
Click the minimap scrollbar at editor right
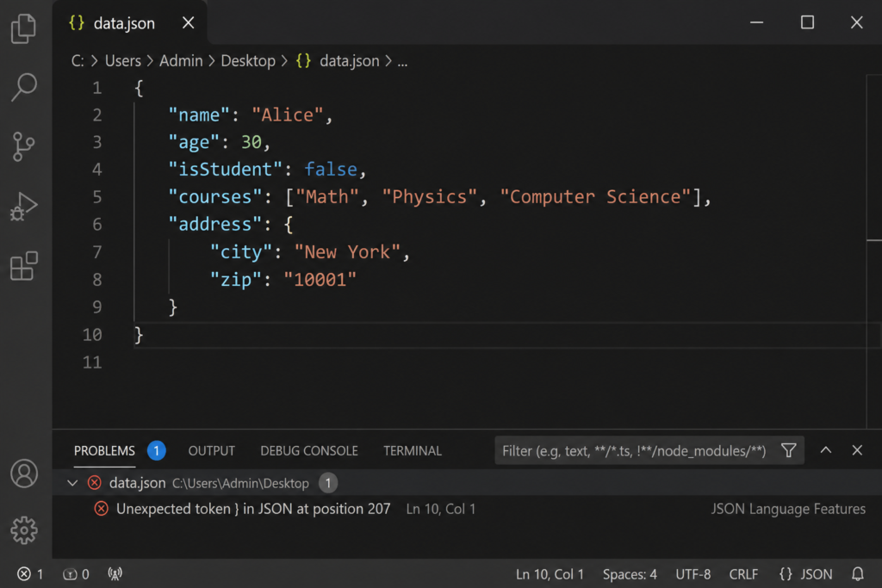(873, 251)
